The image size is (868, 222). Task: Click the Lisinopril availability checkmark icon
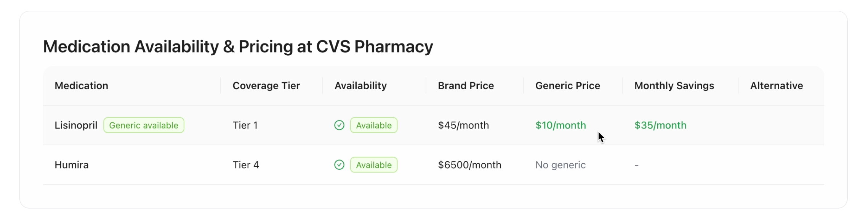coord(339,125)
